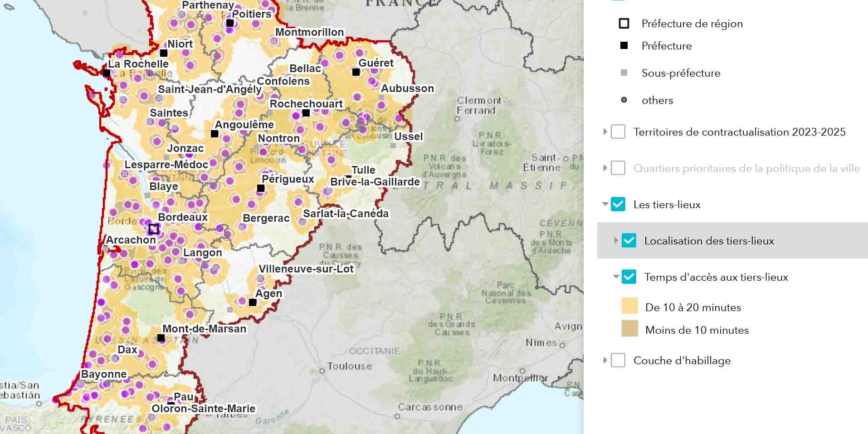Click the Lesparre-Médoc label on map
Screen dimensions: 868x434
[166, 165]
